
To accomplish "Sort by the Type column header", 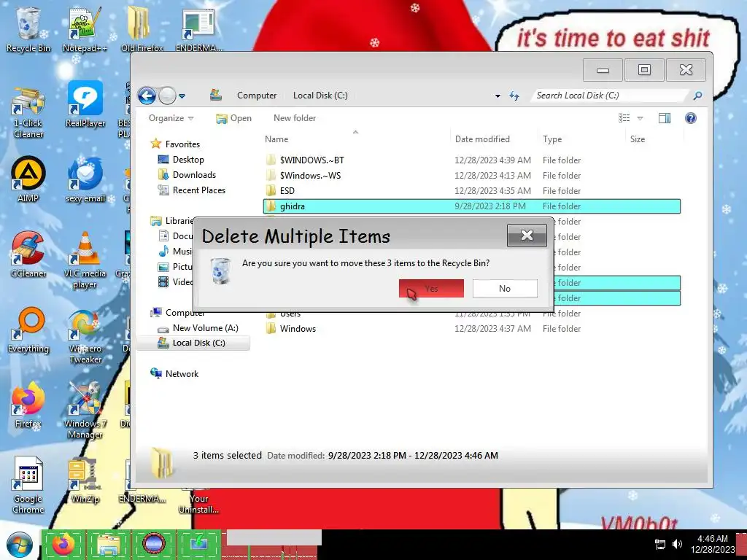I will point(581,139).
